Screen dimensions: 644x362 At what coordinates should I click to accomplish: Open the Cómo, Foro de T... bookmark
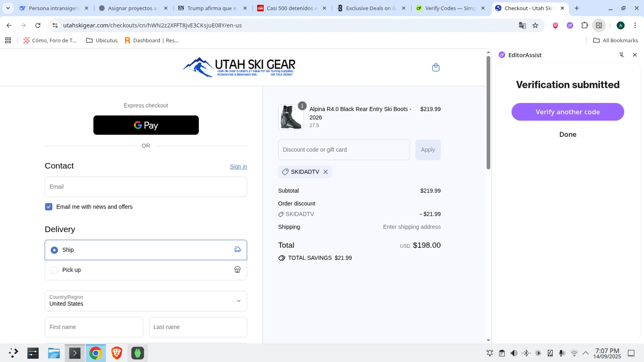point(50,40)
